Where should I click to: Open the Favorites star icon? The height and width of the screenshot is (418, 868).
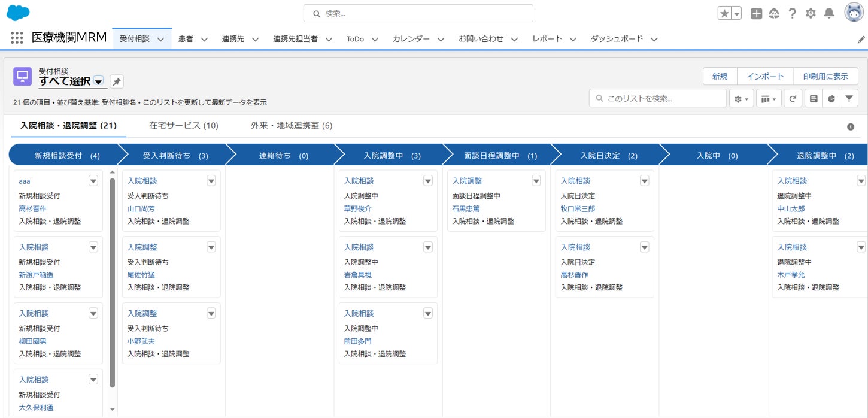click(724, 13)
